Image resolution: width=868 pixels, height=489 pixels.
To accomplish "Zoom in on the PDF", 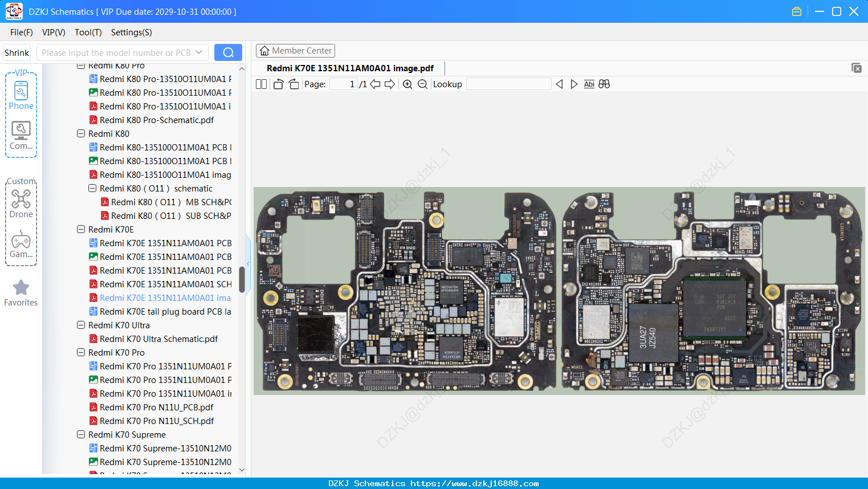I will [407, 84].
